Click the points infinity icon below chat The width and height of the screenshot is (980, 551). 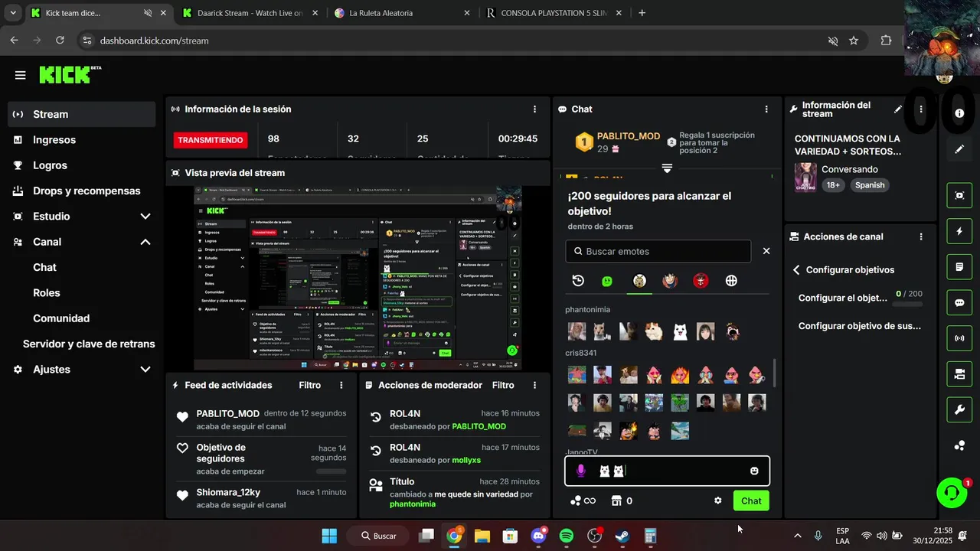point(583,501)
